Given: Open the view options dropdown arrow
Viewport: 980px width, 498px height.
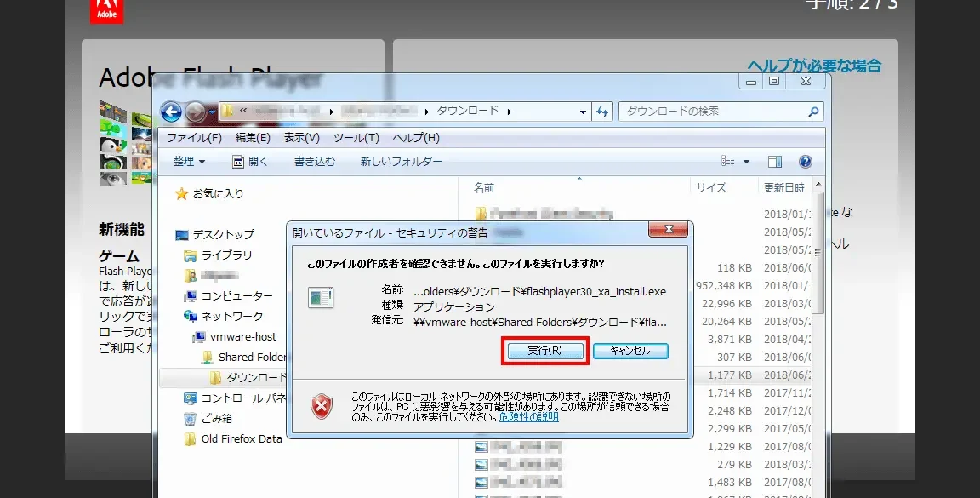Looking at the screenshot, I should point(746,162).
